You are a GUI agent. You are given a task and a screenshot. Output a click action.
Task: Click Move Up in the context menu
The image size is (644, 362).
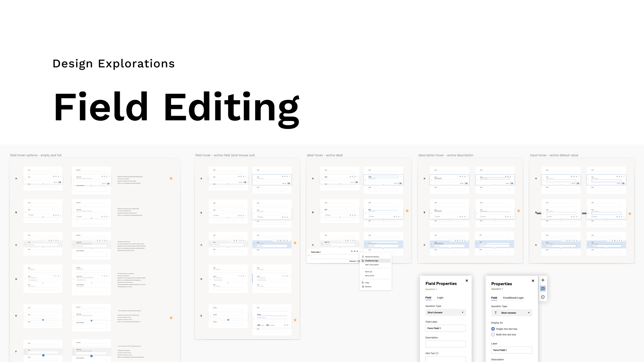point(368,272)
